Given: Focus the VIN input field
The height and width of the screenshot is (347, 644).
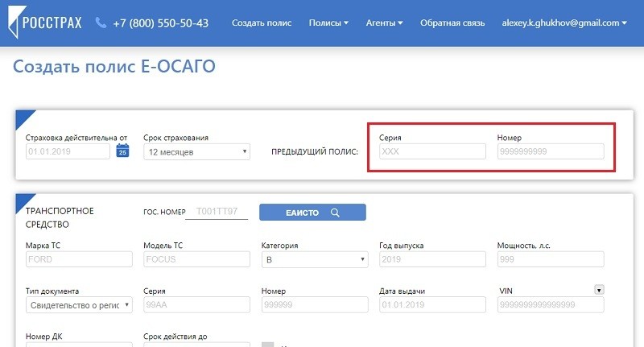Looking at the screenshot, I should [551, 305].
